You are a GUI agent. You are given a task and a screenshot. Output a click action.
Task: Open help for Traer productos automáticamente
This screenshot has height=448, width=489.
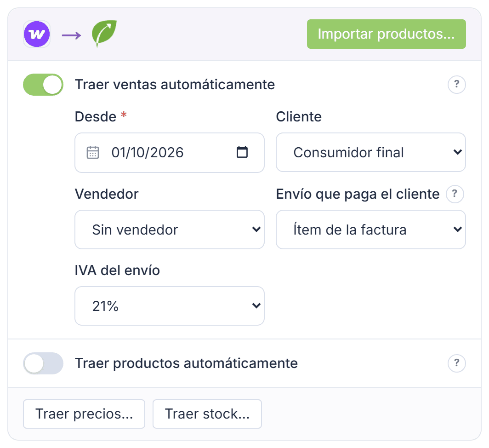[x=456, y=363]
